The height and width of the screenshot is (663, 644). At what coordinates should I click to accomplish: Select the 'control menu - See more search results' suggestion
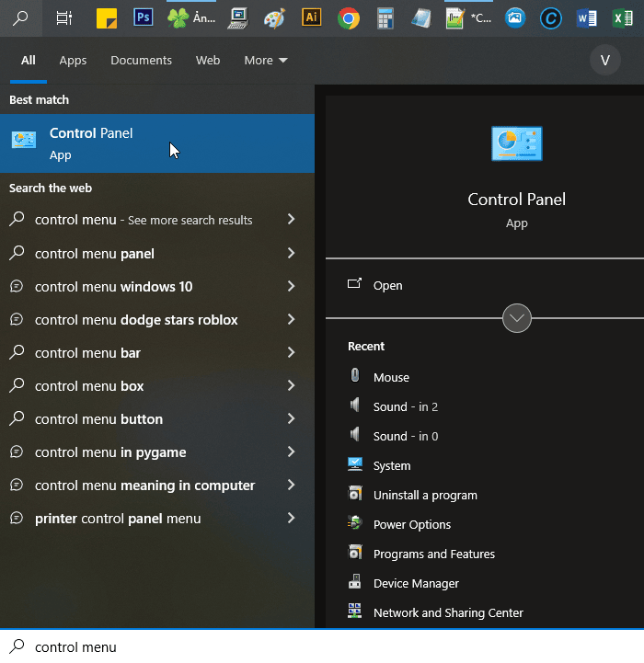(x=144, y=220)
